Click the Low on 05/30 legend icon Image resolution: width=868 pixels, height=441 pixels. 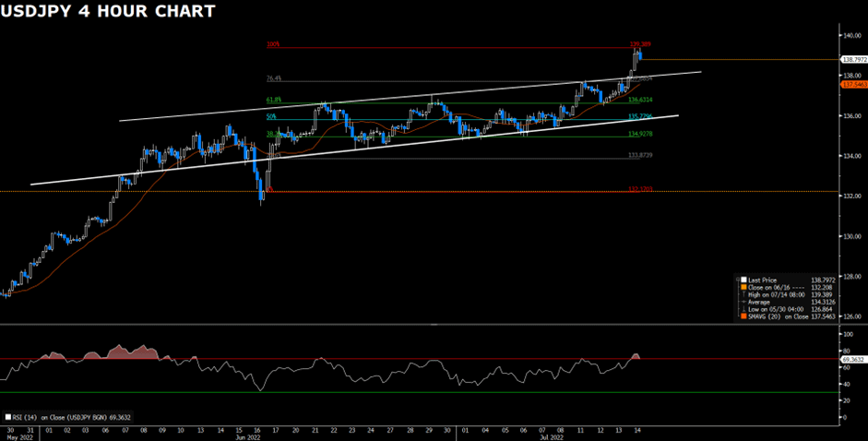pos(741,309)
